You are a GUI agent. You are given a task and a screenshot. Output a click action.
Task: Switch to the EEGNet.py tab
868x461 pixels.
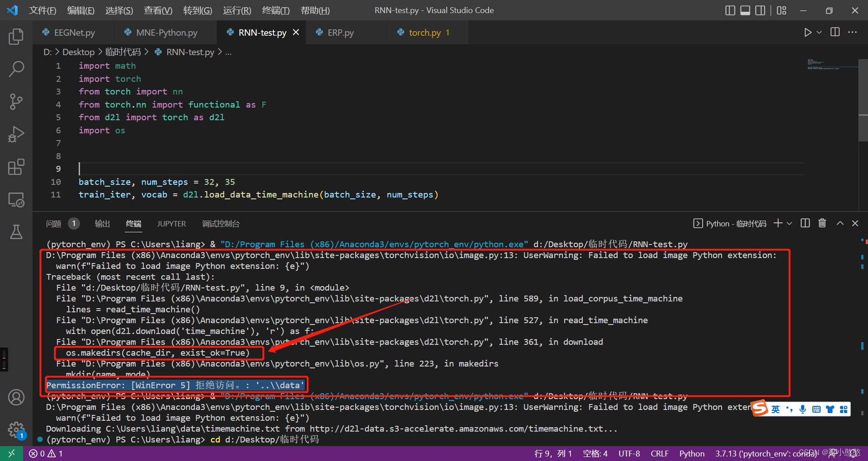pyautogui.click(x=72, y=33)
